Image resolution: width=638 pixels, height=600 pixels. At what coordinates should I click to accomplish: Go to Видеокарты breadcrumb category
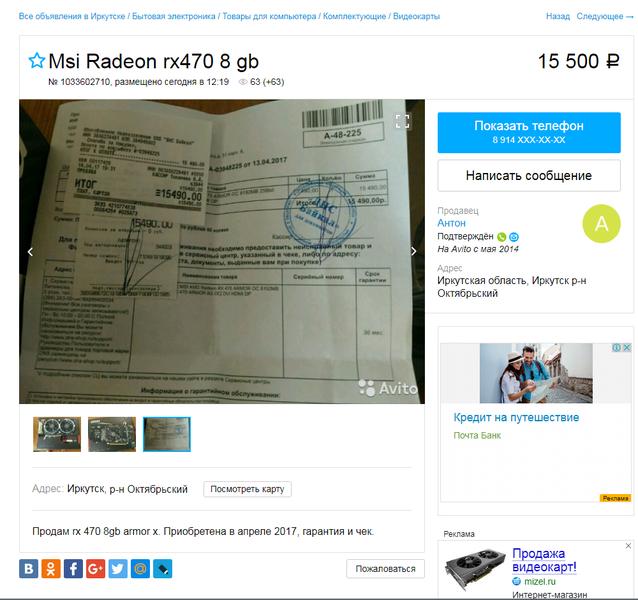tap(416, 16)
